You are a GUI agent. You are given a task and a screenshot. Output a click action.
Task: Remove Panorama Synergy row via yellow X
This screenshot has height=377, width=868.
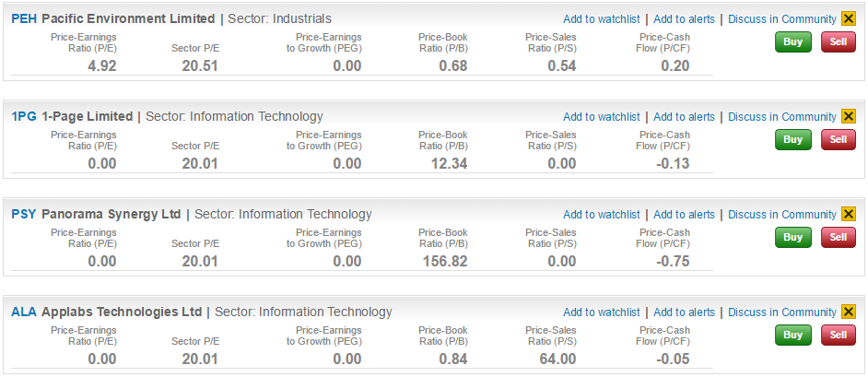coord(849,214)
